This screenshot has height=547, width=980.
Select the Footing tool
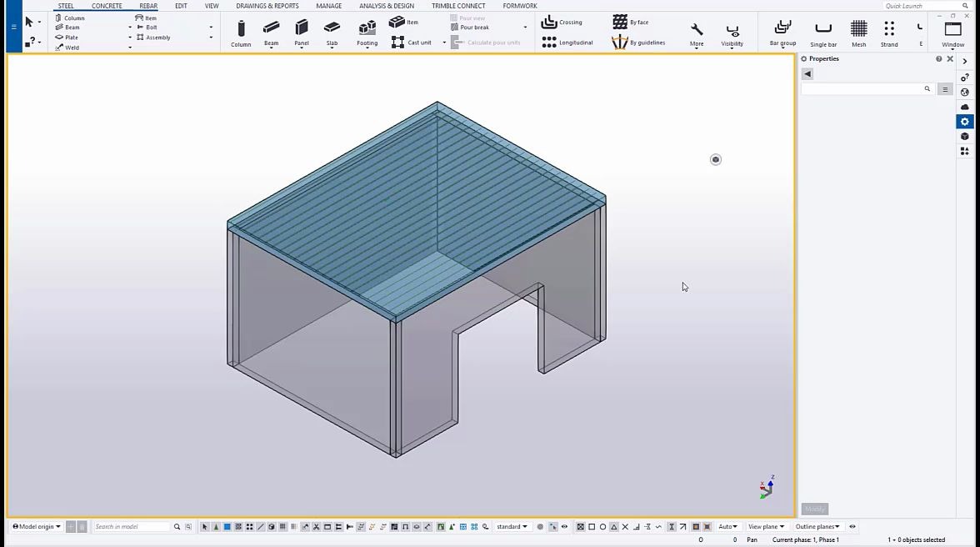367,33
